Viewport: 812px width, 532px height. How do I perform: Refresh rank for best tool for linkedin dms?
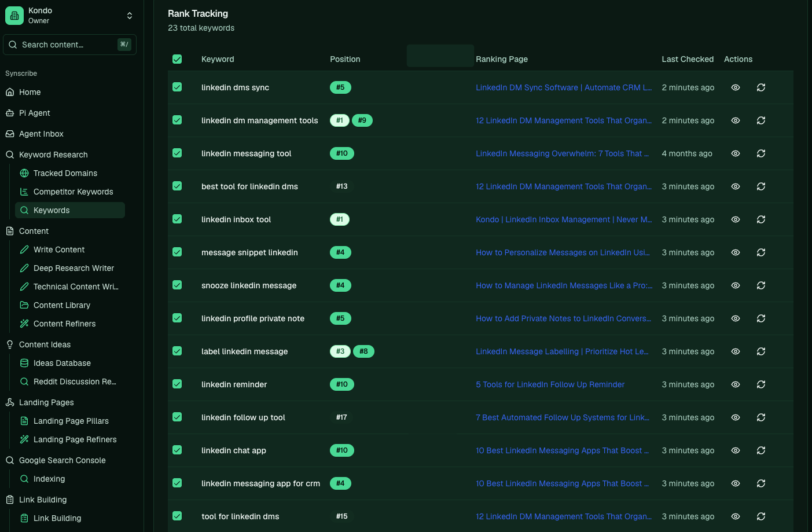pos(761,186)
